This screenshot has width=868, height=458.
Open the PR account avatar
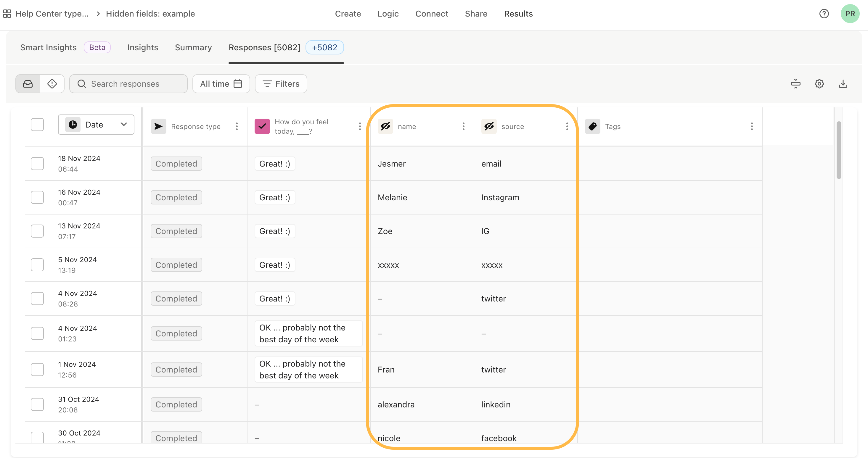(x=850, y=14)
